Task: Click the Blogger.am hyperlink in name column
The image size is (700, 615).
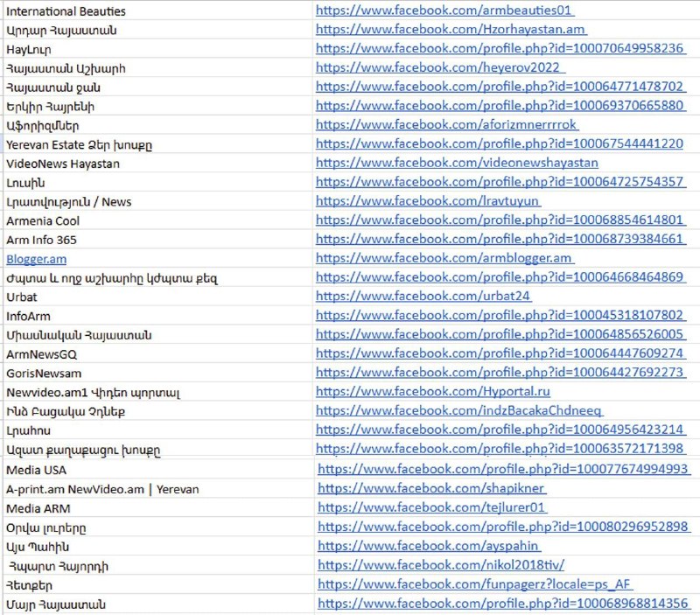Action: pyautogui.click(x=36, y=259)
